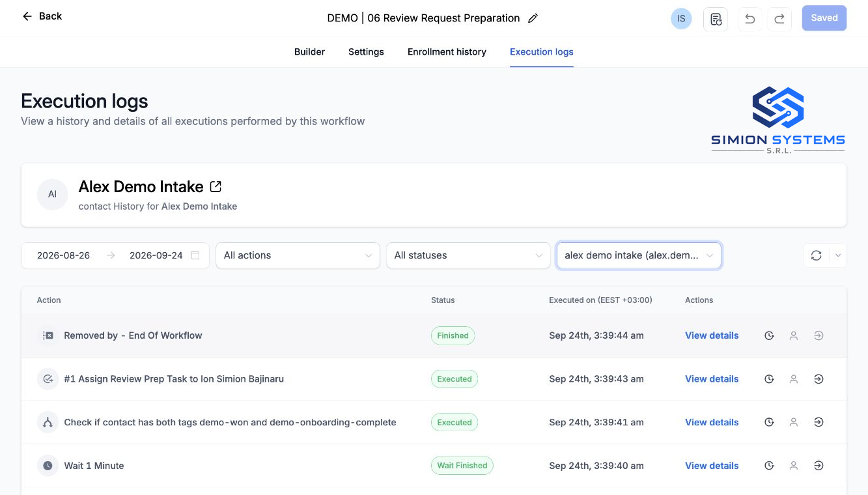Click the Saved button

coord(824,18)
